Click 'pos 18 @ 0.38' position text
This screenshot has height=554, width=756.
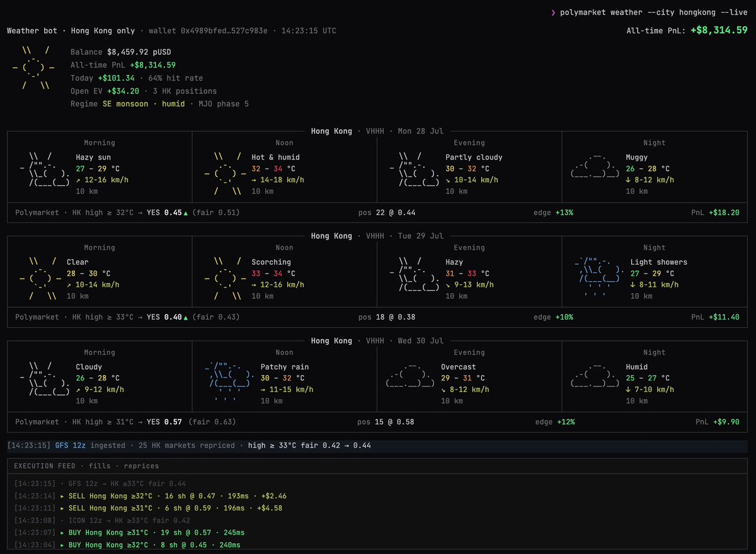pyautogui.click(x=386, y=318)
